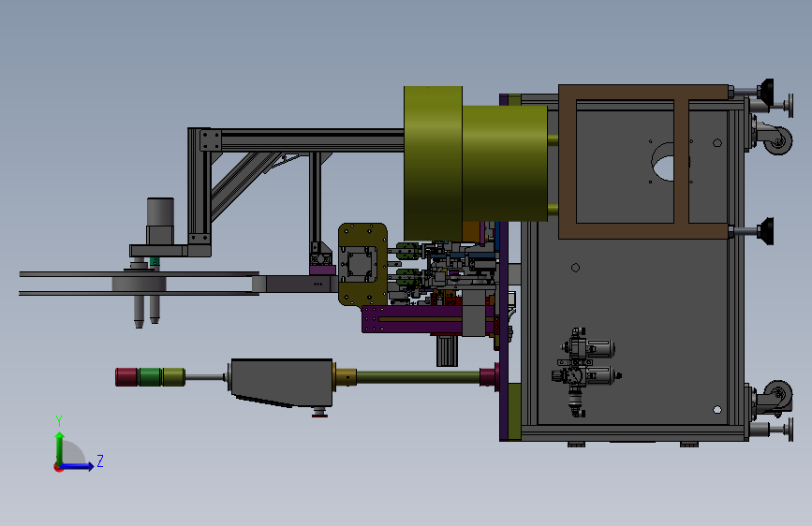Select the yellow segment of the signal tower light
This screenshot has width=812, height=526.
[173, 377]
